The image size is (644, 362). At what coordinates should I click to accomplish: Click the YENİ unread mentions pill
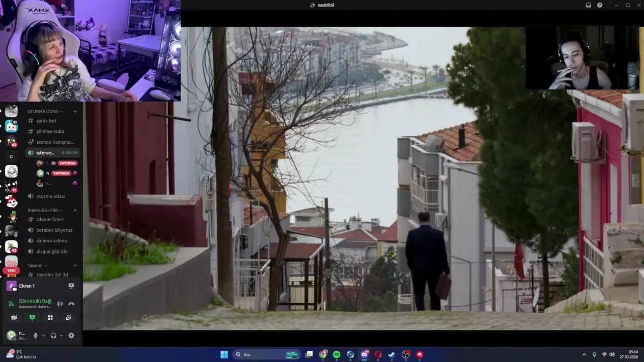click(11, 270)
